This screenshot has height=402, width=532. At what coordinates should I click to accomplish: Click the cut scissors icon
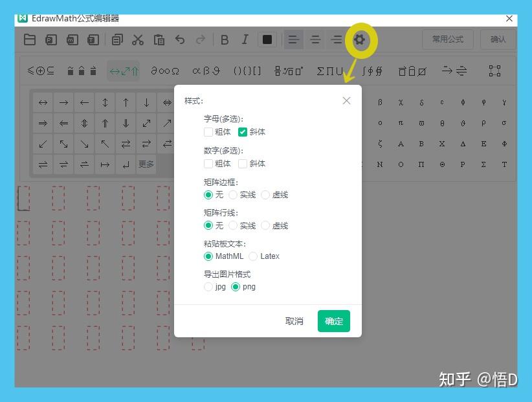pyautogui.click(x=137, y=39)
